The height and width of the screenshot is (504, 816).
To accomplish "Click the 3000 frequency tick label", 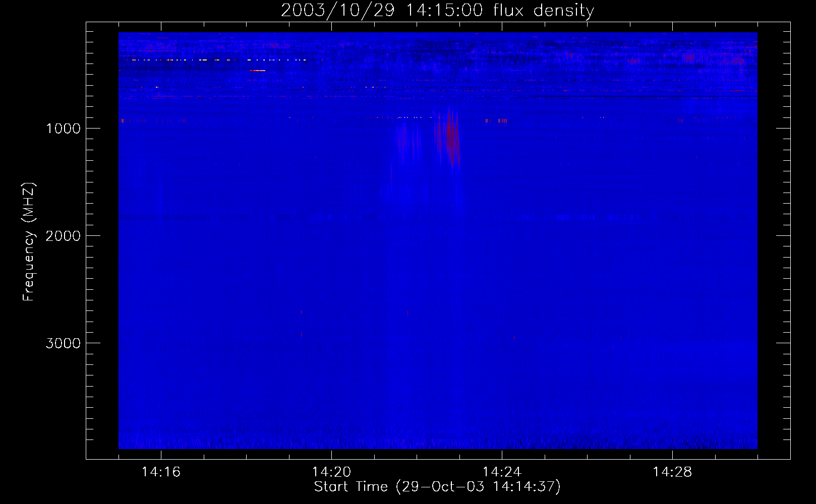I will (x=63, y=343).
